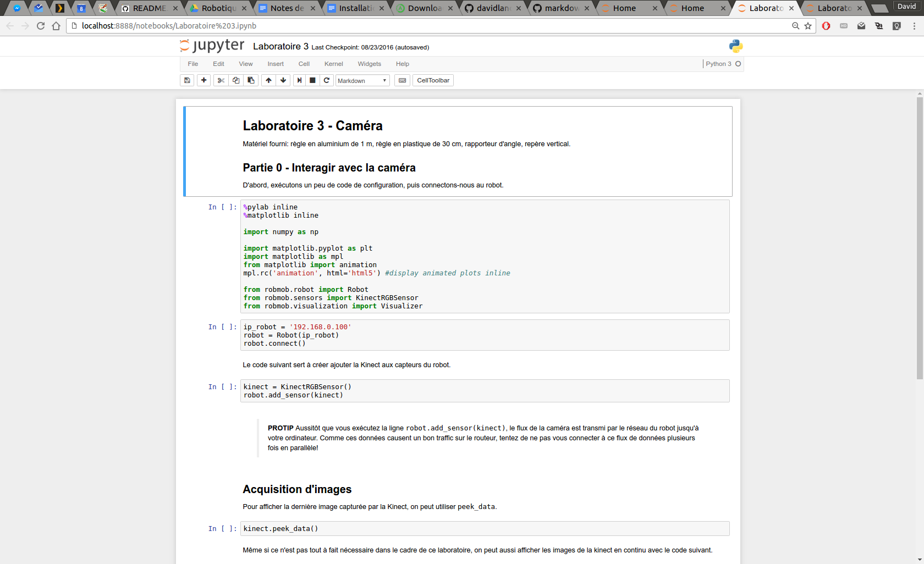924x564 pixels.
Task: Switch to the Notes de tab
Action: [286, 8]
